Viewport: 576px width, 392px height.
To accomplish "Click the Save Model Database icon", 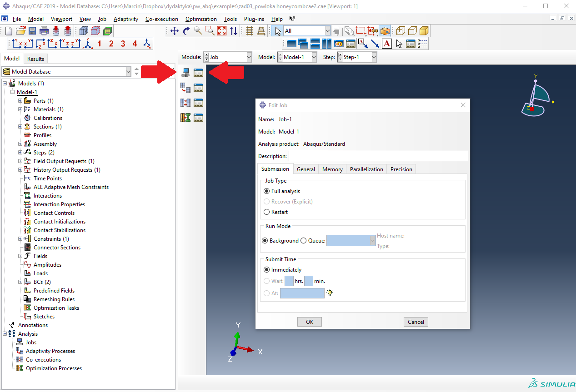I will click(32, 31).
